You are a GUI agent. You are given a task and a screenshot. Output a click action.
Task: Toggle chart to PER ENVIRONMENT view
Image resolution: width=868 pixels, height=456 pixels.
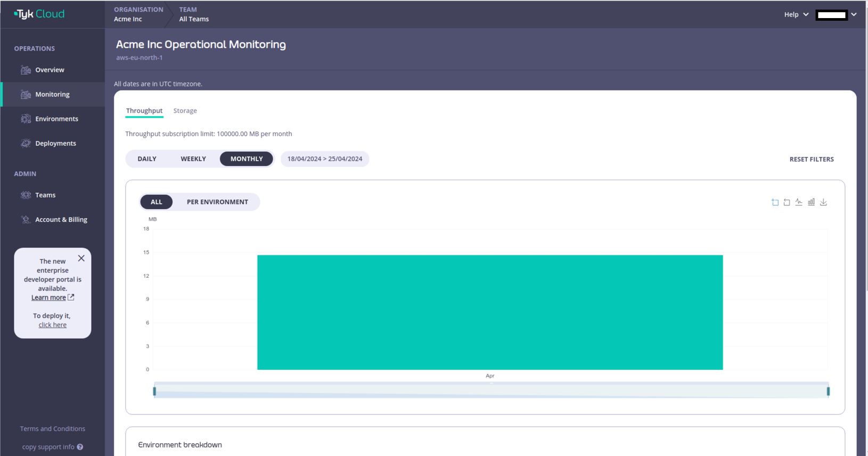[x=217, y=202]
